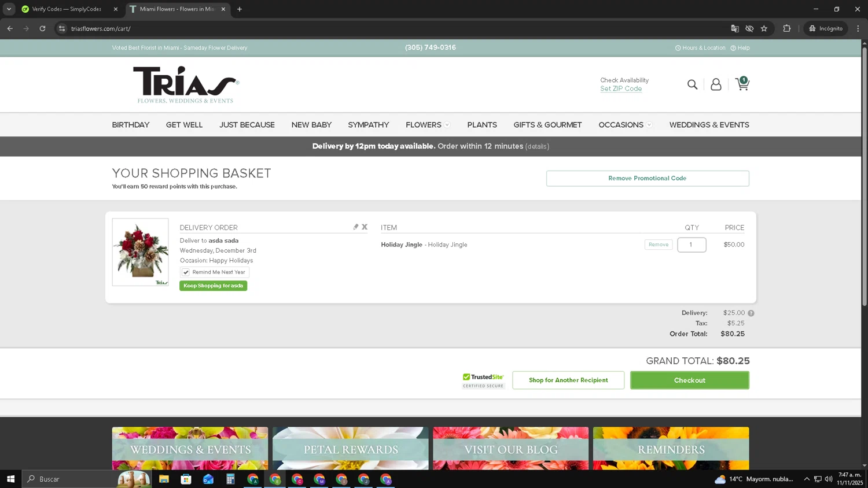Edit the quantity input field
The image size is (868, 488).
tap(692, 245)
